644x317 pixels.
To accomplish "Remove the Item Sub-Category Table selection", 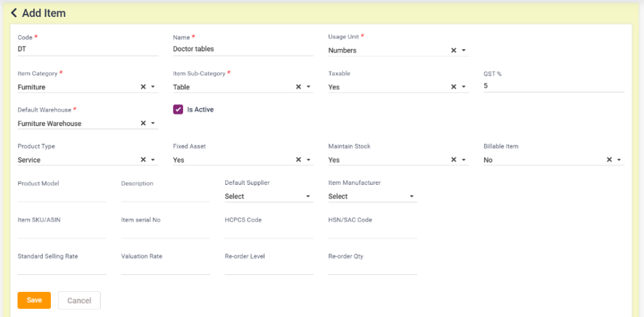I will [x=298, y=87].
